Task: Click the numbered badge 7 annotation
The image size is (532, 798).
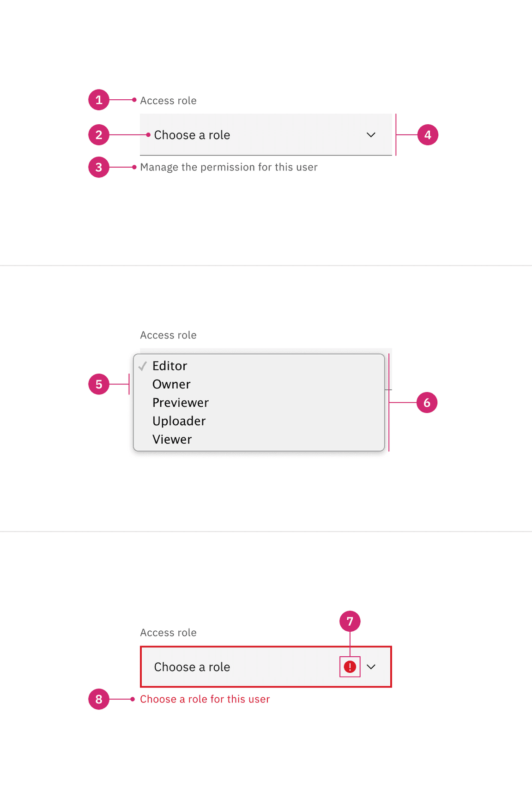Action: point(350,621)
